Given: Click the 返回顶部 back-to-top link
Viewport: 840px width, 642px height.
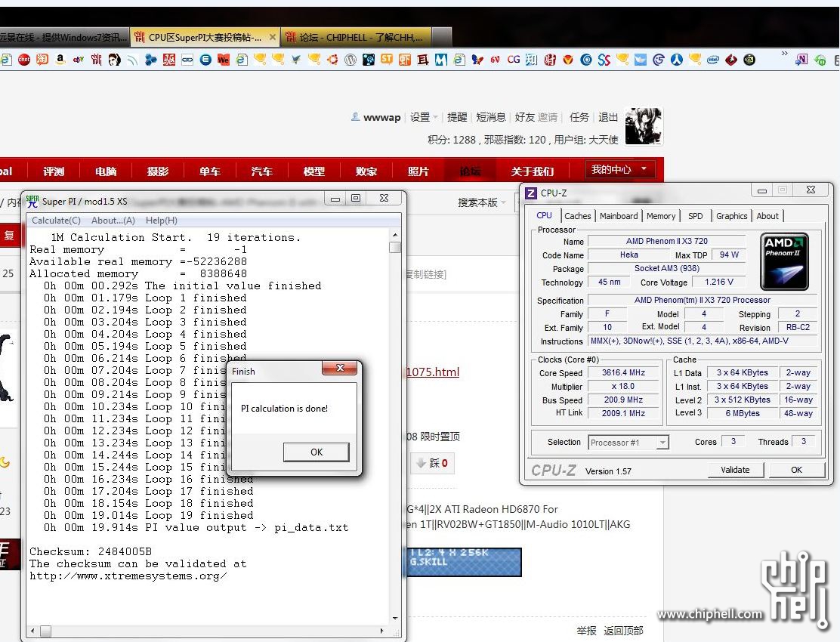Looking at the screenshot, I should [623, 631].
